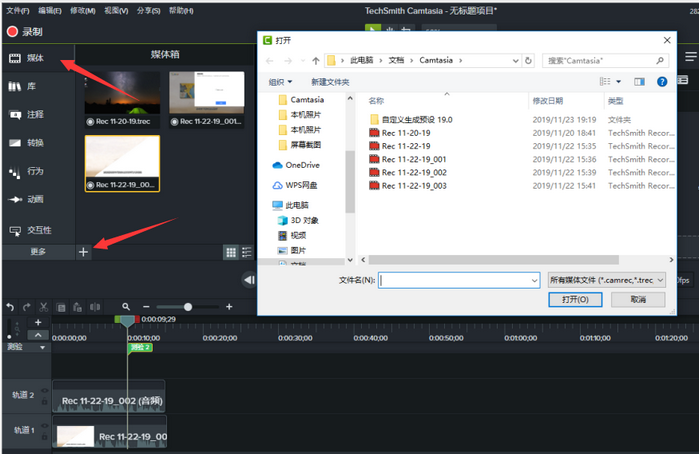Collapse the quiz track with caret button

pos(38,334)
